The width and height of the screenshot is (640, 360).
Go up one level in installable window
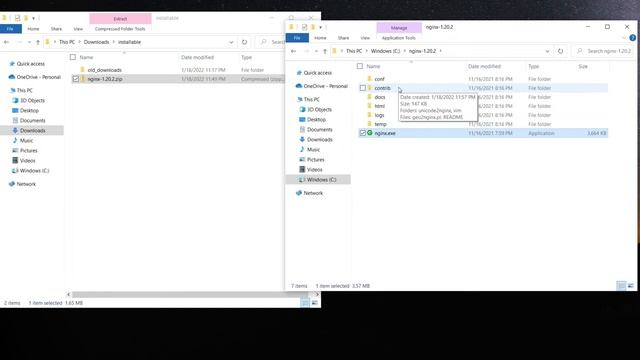(x=38, y=42)
